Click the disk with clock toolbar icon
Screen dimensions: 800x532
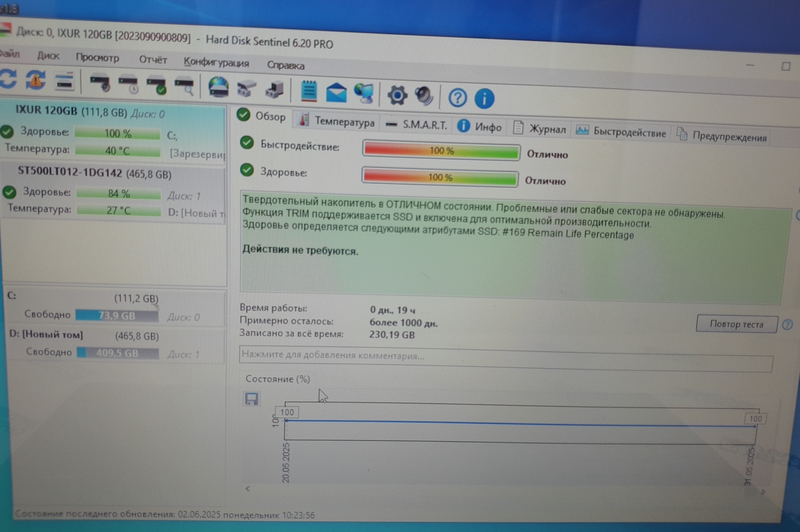(129, 84)
